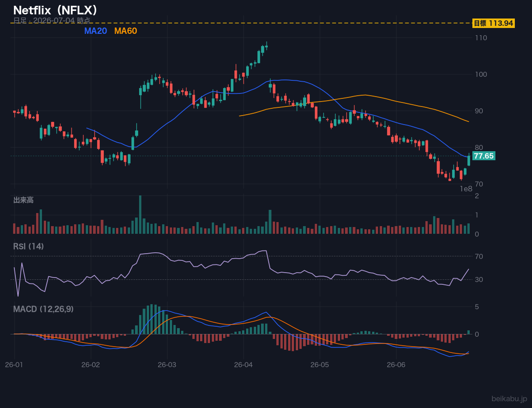The height and width of the screenshot is (408, 532).
Task: Click the 1e8 volume scale label
Action: pos(466,189)
